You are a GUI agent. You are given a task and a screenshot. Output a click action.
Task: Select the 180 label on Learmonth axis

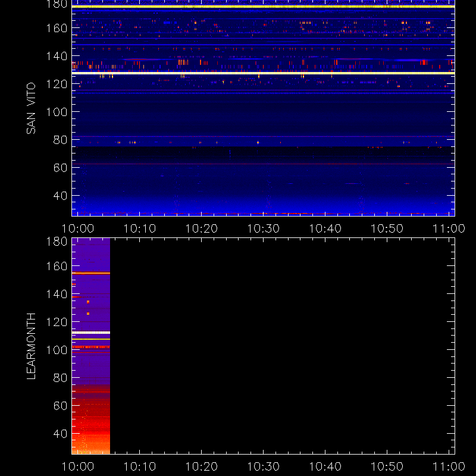click(57, 242)
